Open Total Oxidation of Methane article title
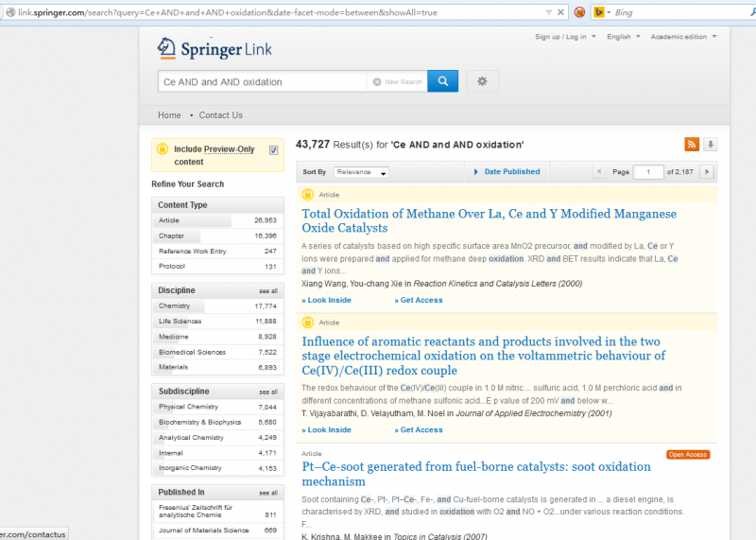The width and height of the screenshot is (756, 540). coord(489,220)
